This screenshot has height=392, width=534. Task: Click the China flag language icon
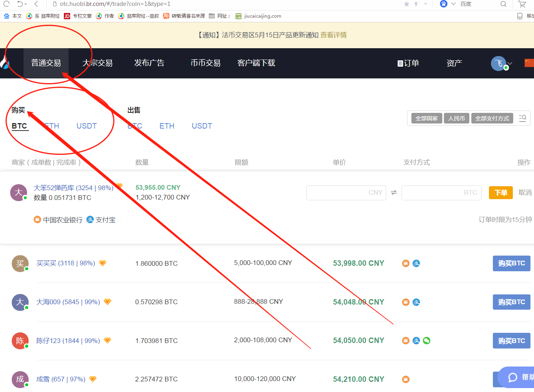[529, 63]
